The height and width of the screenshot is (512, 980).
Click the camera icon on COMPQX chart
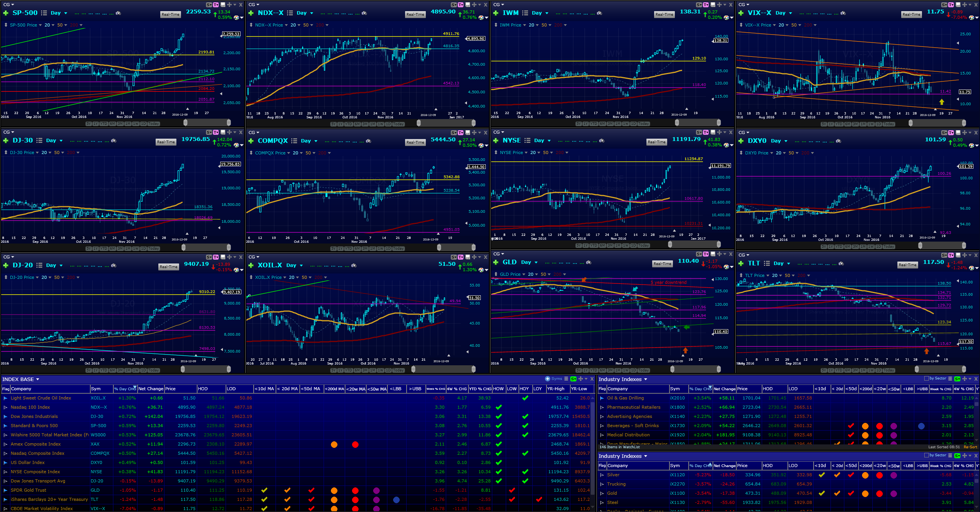tap(369, 141)
